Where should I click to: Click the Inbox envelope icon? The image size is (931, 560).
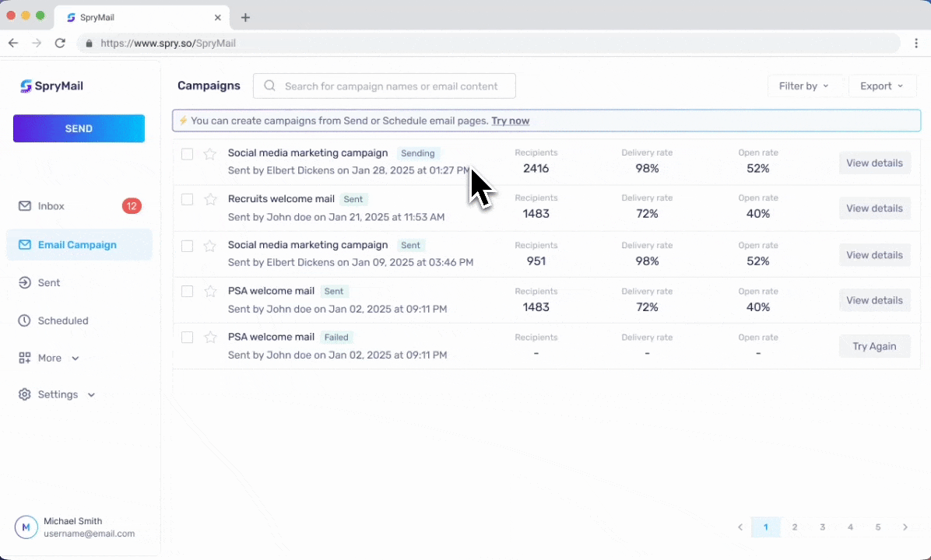click(24, 206)
